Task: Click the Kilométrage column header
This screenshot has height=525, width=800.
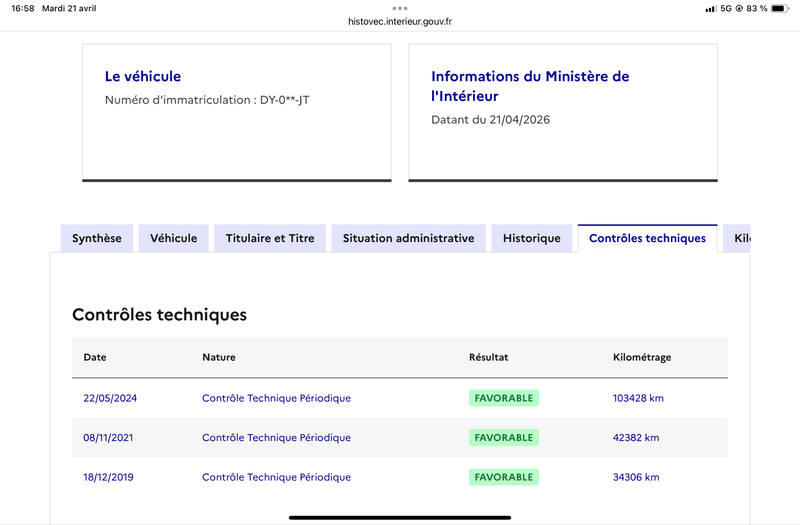Action: pyautogui.click(x=642, y=357)
